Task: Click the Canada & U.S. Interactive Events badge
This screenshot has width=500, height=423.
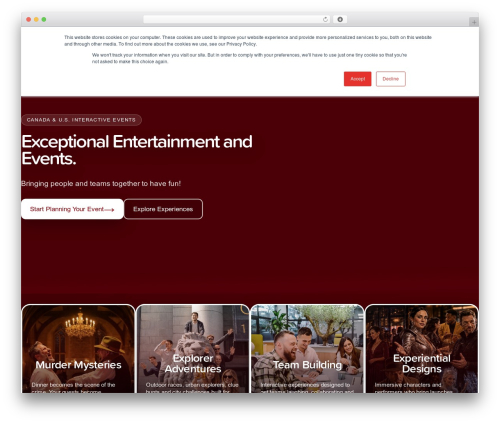Action: tap(81, 120)
